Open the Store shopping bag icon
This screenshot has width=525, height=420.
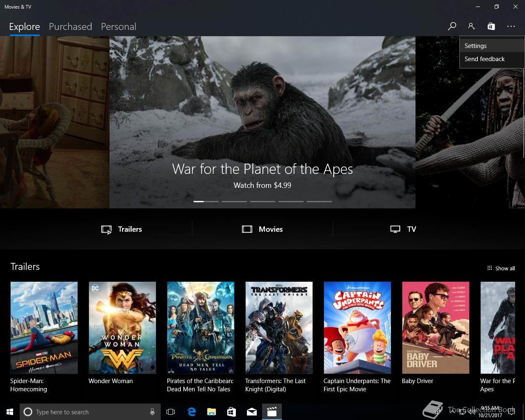tap(491, 26)
